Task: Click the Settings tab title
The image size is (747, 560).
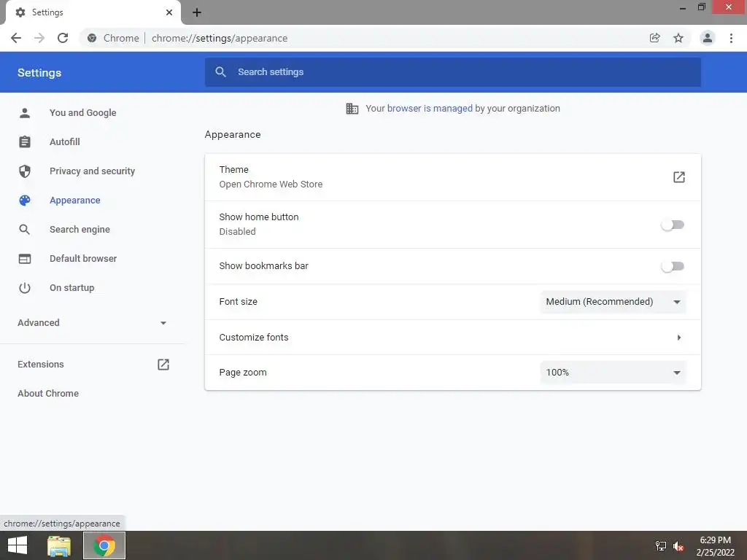Action: tap(47, 12)
